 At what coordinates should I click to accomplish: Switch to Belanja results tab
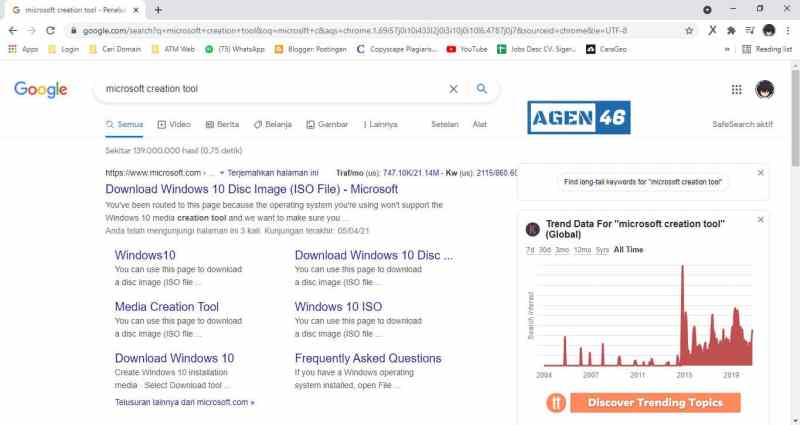click(x=272, y=124)
